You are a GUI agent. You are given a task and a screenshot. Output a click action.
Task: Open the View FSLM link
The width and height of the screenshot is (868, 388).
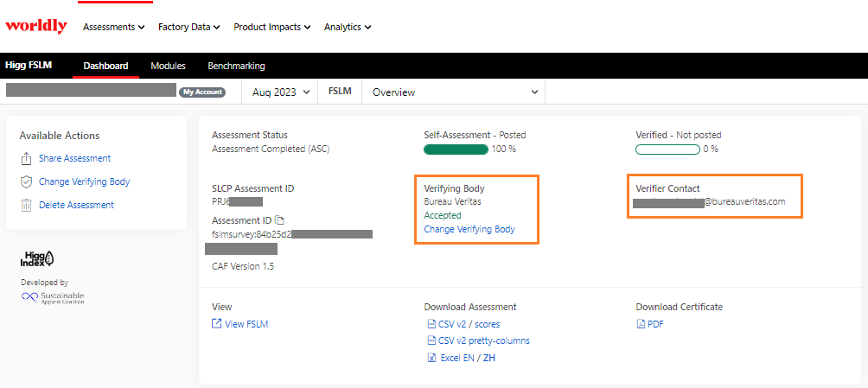(246, 324)
